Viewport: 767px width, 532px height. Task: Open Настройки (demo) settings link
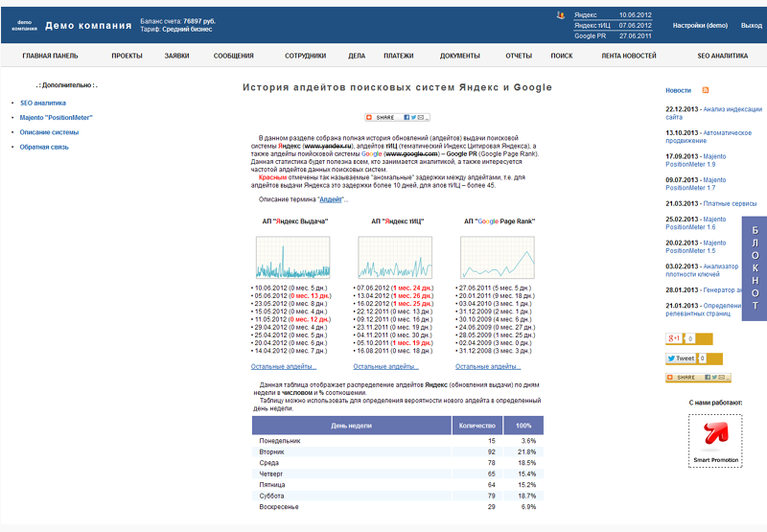pyautogui.click(x=700, y=26)
